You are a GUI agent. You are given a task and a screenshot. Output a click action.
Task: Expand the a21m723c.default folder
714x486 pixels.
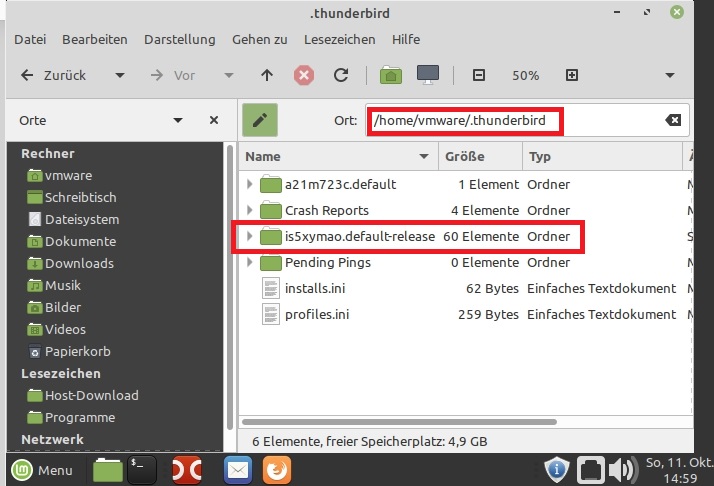pos(250,184)
